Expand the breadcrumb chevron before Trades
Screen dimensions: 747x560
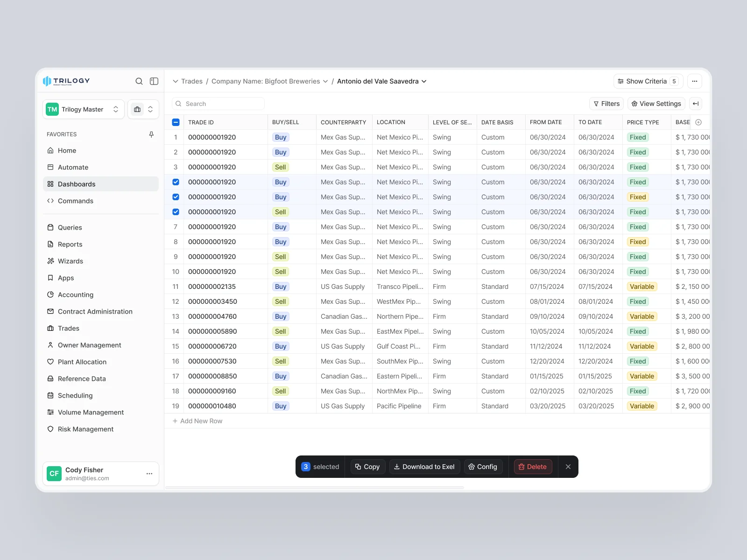click(176, 81)
